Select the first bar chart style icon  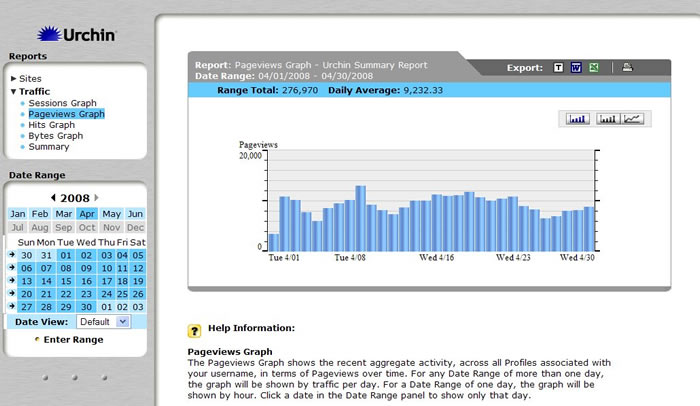578,119
